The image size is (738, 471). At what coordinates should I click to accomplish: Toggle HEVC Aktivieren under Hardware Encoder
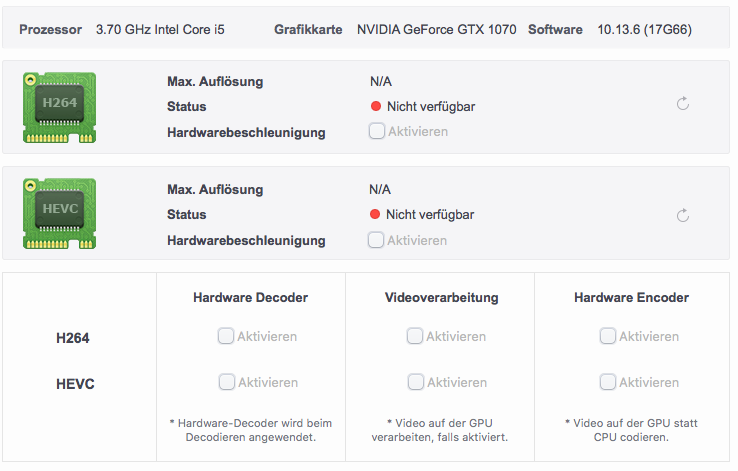608,382
